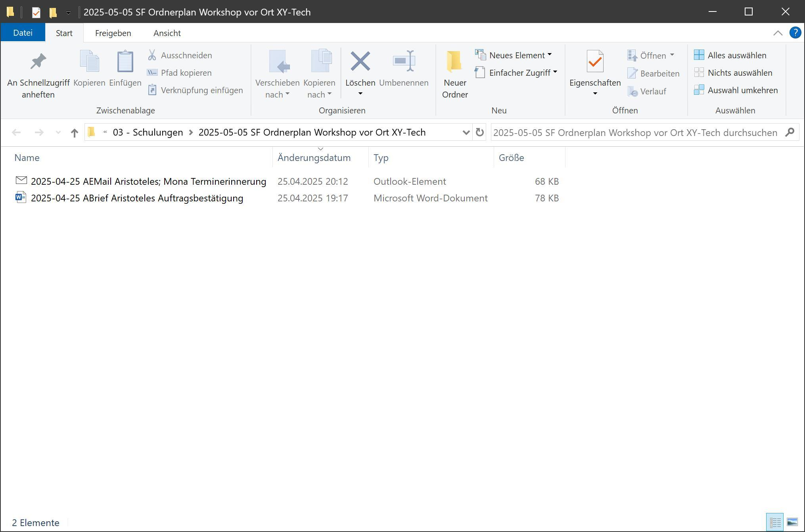Image resolution: width=805 pixels, height=532 pixels.
Task: Open the Datei tab
Action: coord(23,33)
